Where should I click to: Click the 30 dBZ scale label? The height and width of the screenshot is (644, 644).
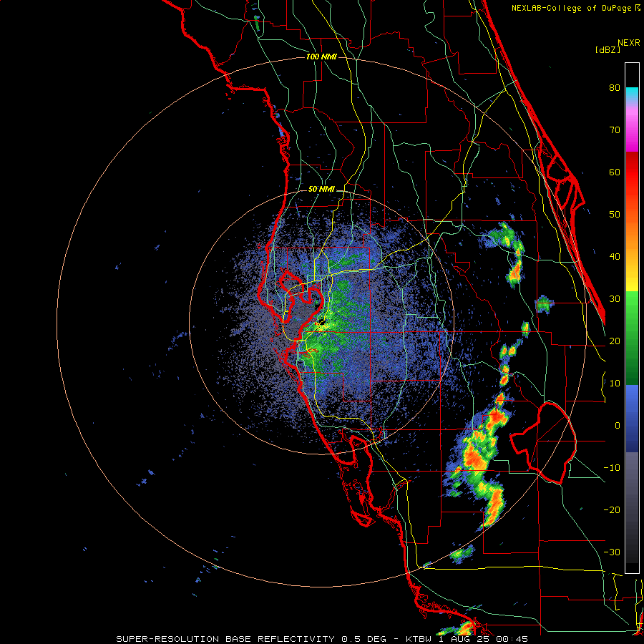click(615, 299)
